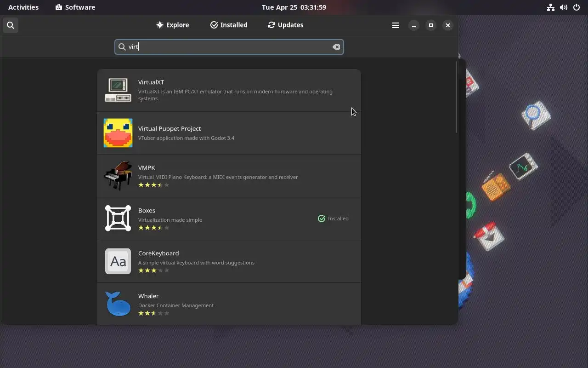Viewport: 588px width, 368px height.
Task: Click the CoreKeyboard star rating
Action: point(154,270)
